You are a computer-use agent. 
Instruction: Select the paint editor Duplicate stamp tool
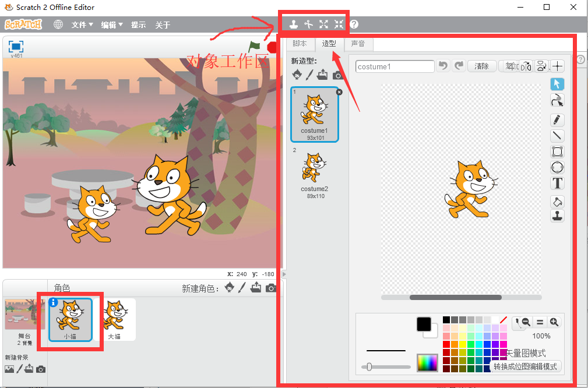(557, 216)
